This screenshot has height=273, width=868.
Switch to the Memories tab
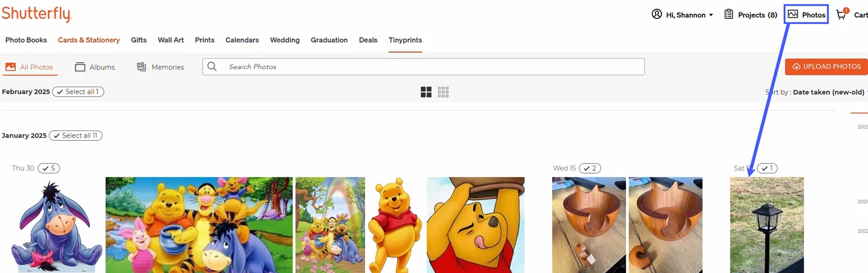click(160, 67)
